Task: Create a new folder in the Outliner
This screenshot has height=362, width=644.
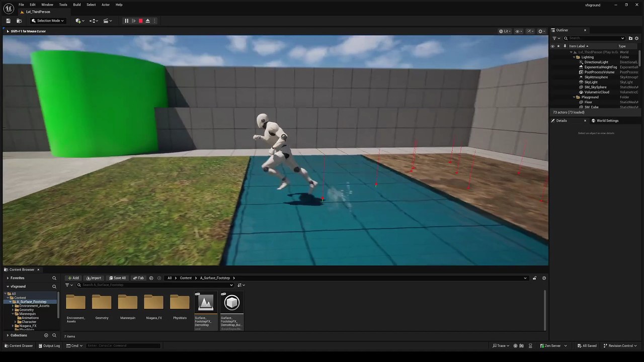Action: click(630, 38)
